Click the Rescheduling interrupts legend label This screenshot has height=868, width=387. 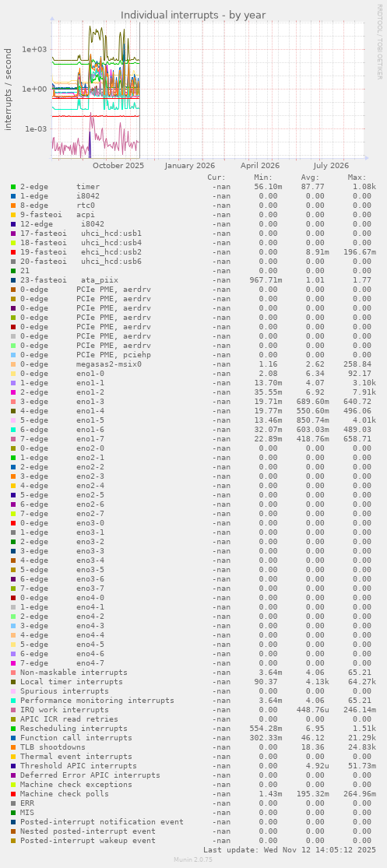tap(74, 729)
